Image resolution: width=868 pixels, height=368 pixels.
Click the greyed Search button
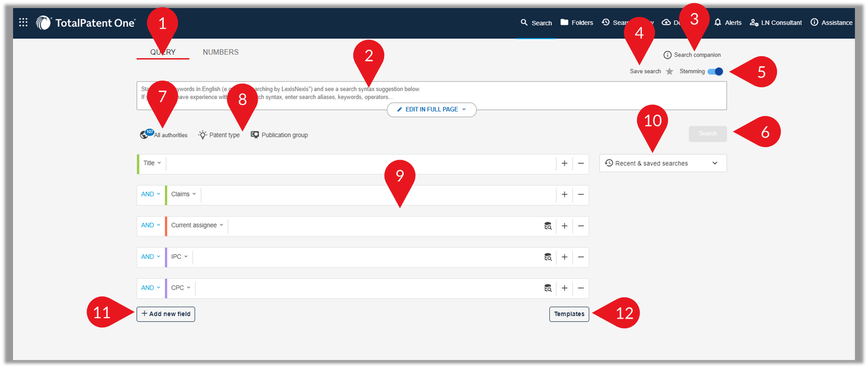(707, 133)
